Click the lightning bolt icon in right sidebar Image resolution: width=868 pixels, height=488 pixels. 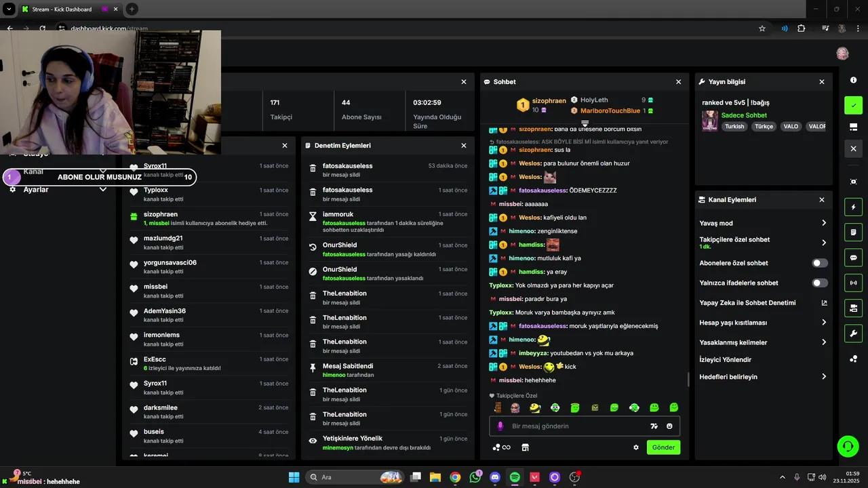[x=853, y=207]
